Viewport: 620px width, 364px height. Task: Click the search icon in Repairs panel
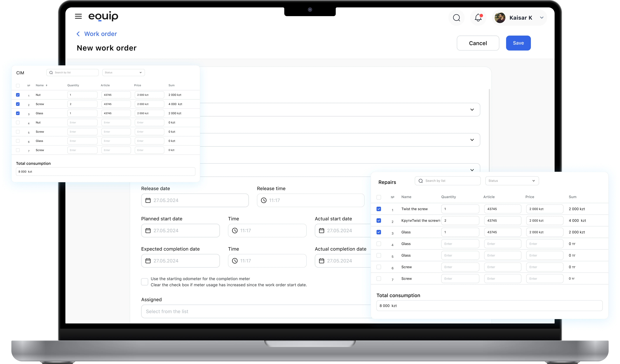421,181
